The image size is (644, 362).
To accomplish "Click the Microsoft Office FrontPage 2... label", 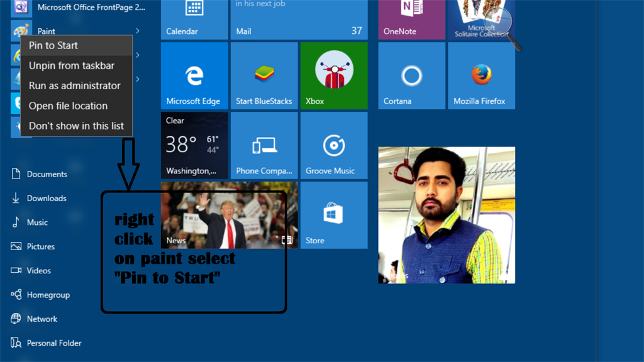I will 91,8.
